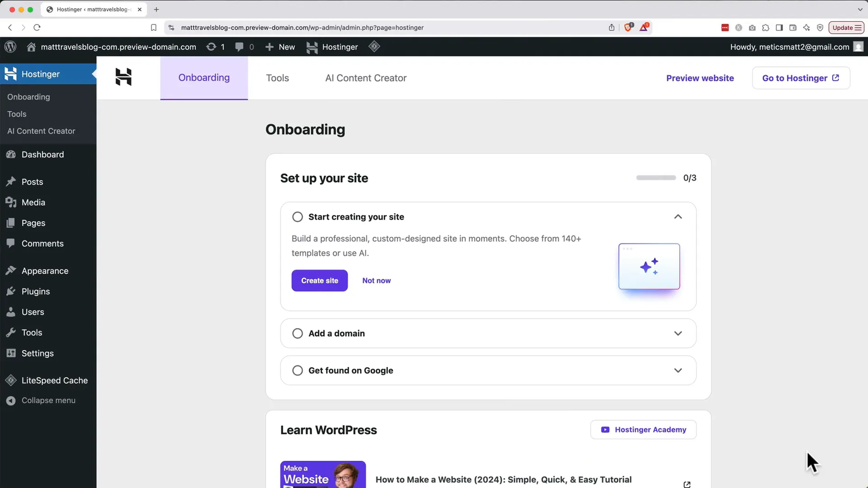
Task: Click the Media icon in sidebar
Action: coord(11,202)
